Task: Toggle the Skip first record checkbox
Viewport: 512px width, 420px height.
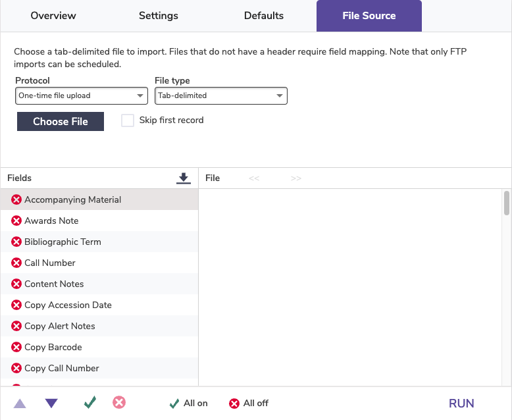Action: (x=128, y=120)
